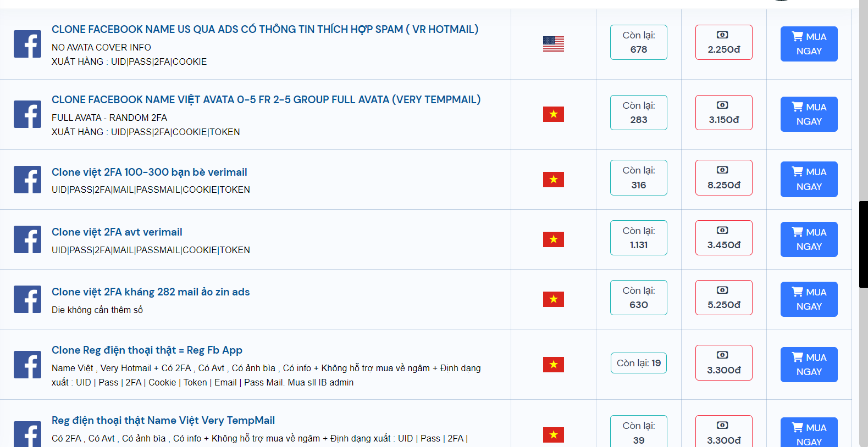Click MUA NGAY in the Còn lại 39 row
The image size is (868, 447).
[x=809, y=433]
